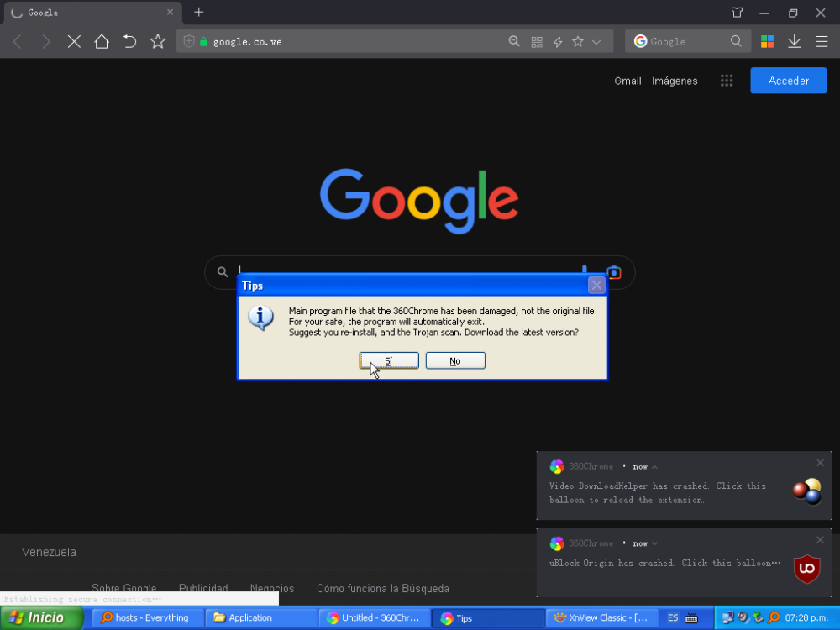Screen dimensions: 840x630
Task: Stop loading the page
Action: tap(74, 41)
